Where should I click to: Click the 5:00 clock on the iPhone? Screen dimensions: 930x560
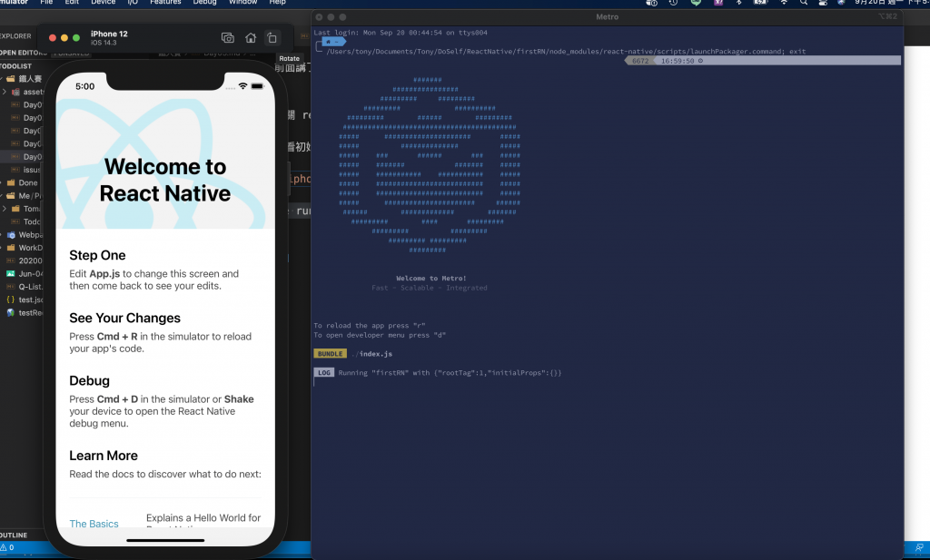pos(84,86)
